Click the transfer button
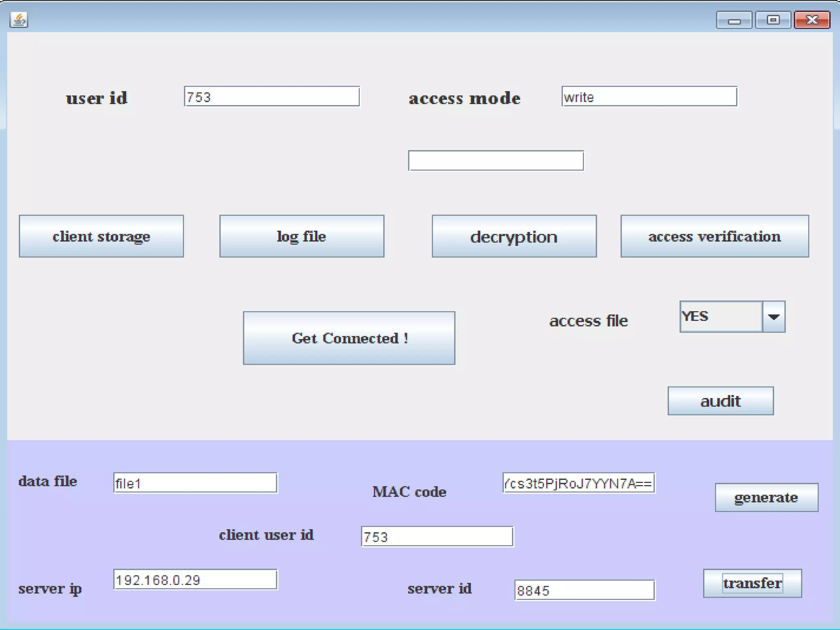This screenshot has height=630, width=840. tap(752, 583)
